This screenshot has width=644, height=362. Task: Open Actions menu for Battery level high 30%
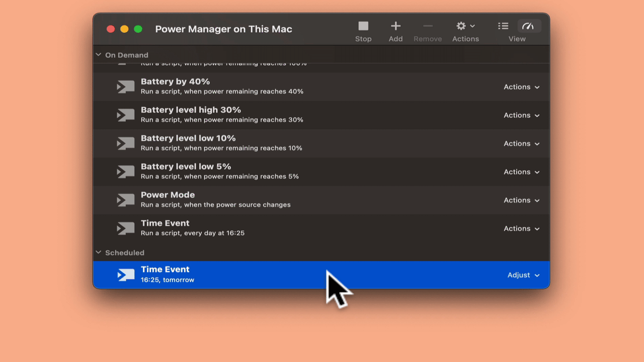[x=522, y=115]
